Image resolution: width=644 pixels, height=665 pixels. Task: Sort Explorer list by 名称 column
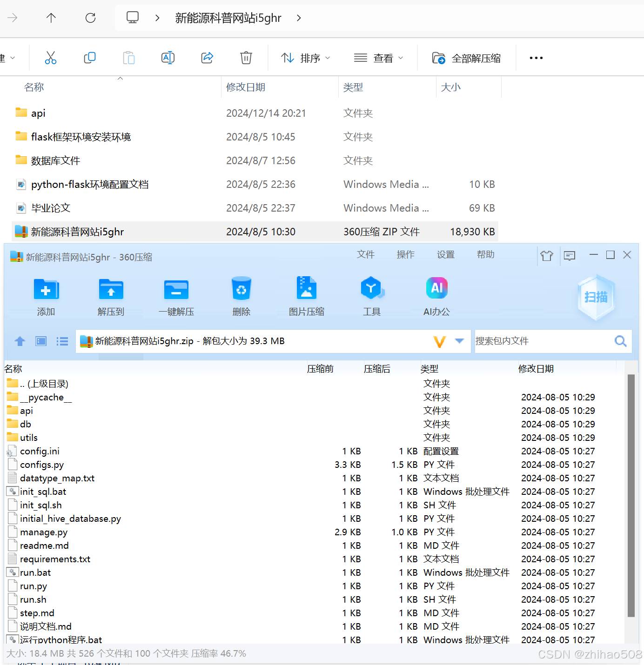(34, 87)
